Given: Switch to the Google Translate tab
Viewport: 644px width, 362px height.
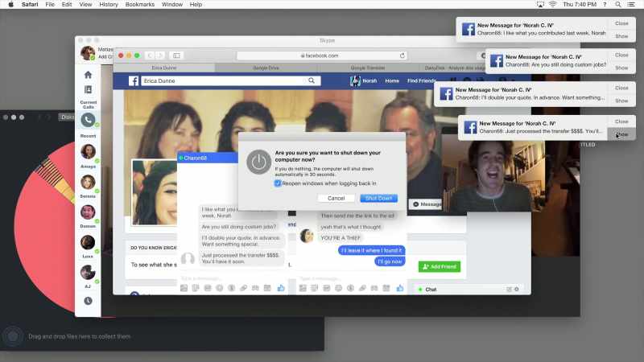Looking at the screenshot, I should click(x=368, y=68).
